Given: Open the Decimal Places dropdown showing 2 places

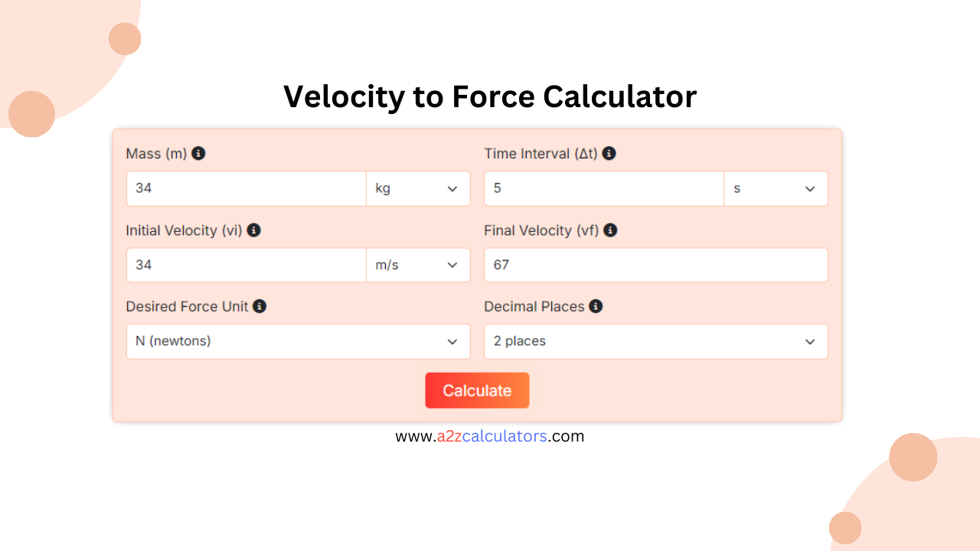Looking at the screenshot, I should tap(655, 341).
